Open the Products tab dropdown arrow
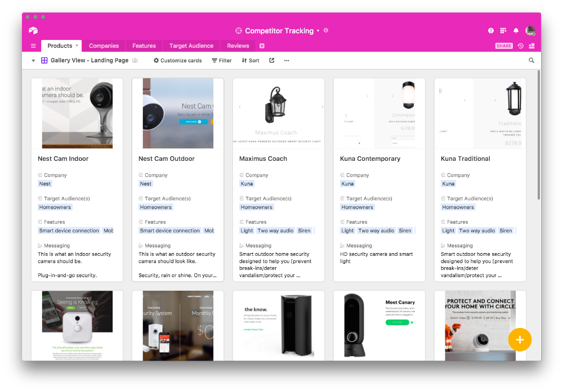This screenshot has height=392, width=563. [x=77, y=46]
